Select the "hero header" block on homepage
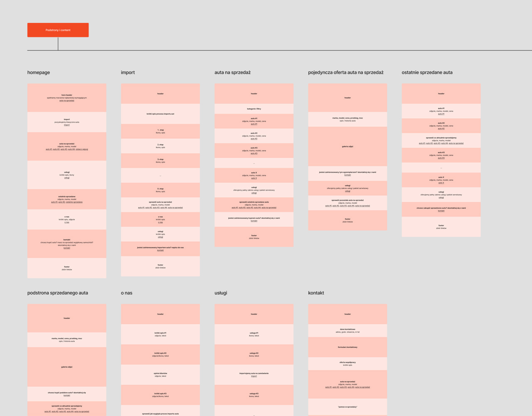 (x=67, y=97)
